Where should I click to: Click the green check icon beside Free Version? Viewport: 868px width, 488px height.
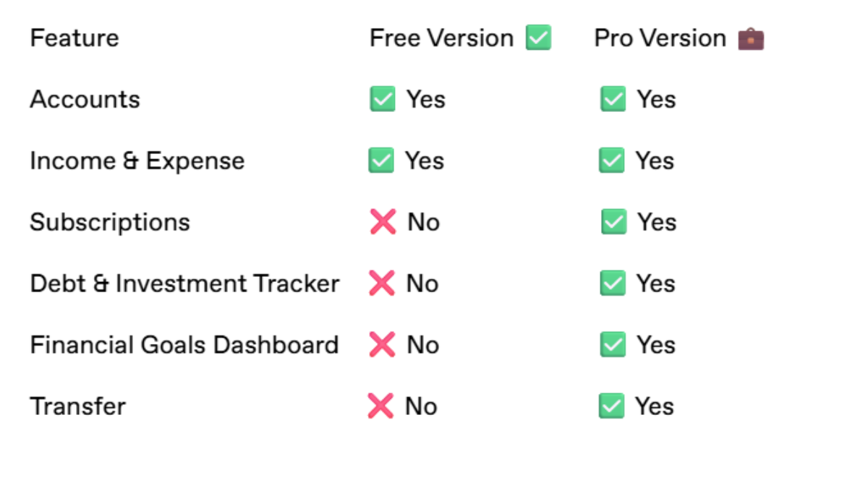[538, 38]
